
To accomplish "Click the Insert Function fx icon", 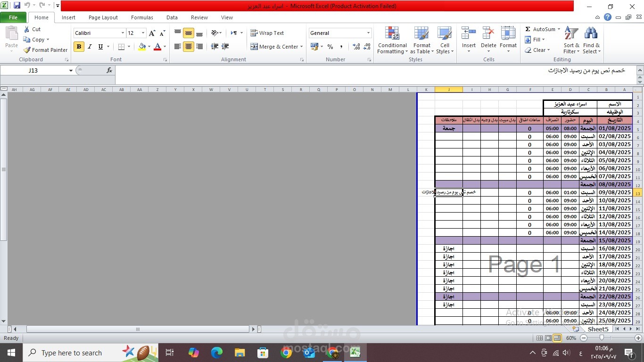I will point(109,70).
